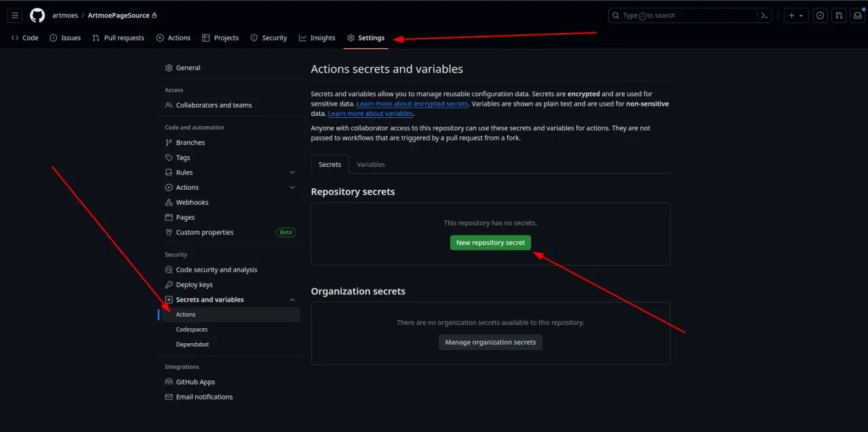Open the ArtmoePageSource repository link

(x=118, y=15)
